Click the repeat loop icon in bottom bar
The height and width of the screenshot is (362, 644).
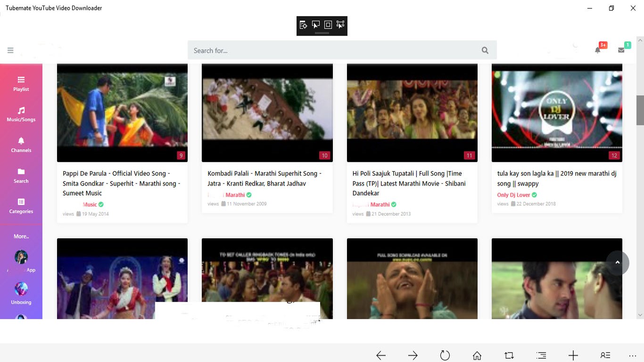click(509, 355)
